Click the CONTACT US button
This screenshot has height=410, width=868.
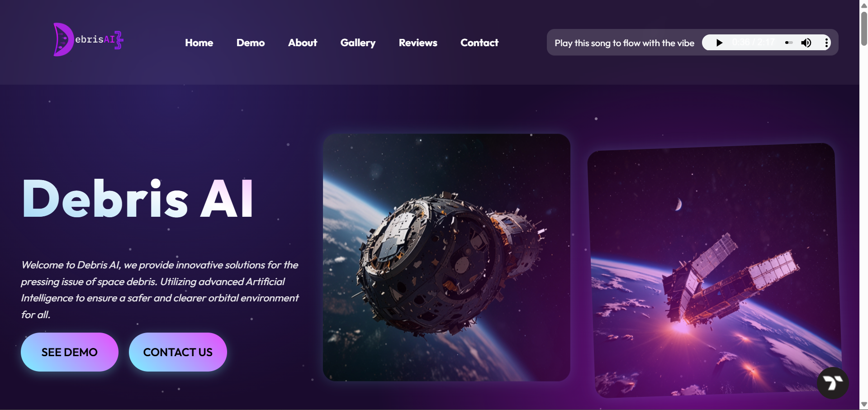(x=178, y=352)
